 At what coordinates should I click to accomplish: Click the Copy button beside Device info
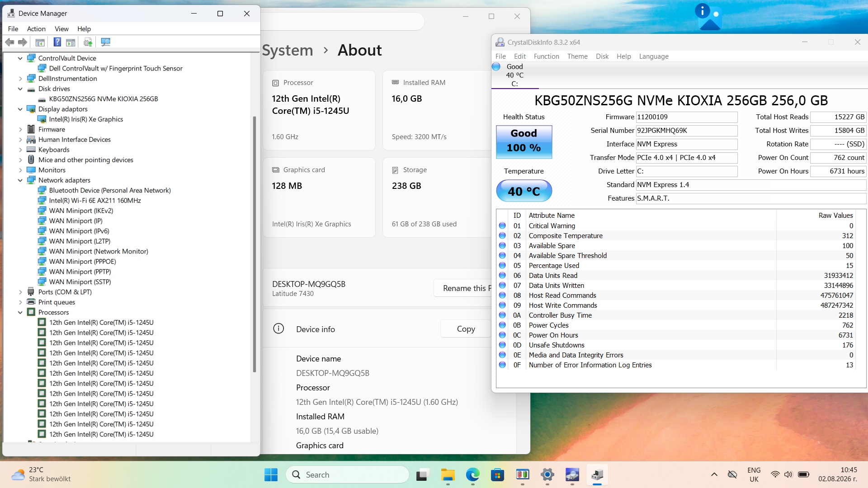[466, 329]
